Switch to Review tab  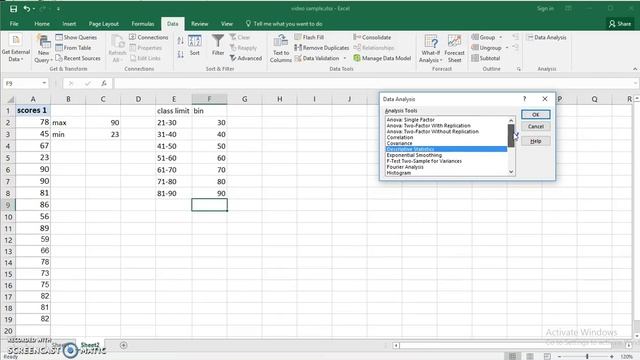coord(200,24)
